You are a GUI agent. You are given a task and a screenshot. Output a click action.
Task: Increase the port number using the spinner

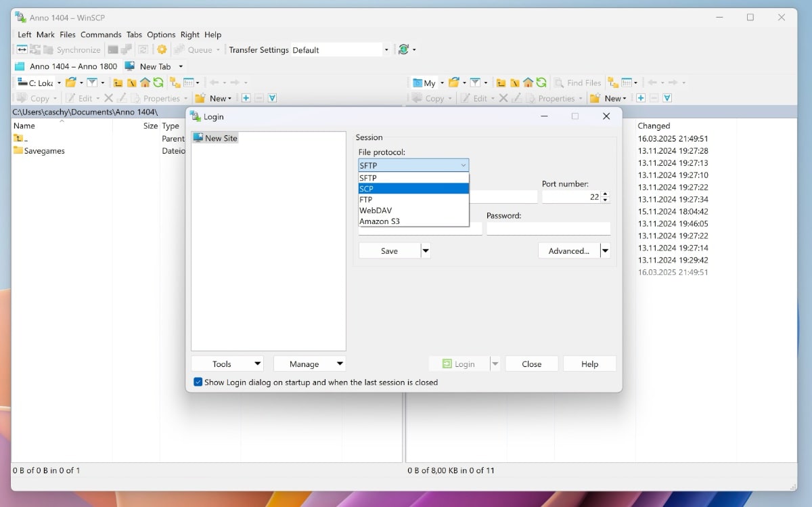click(x=605, y=194)
